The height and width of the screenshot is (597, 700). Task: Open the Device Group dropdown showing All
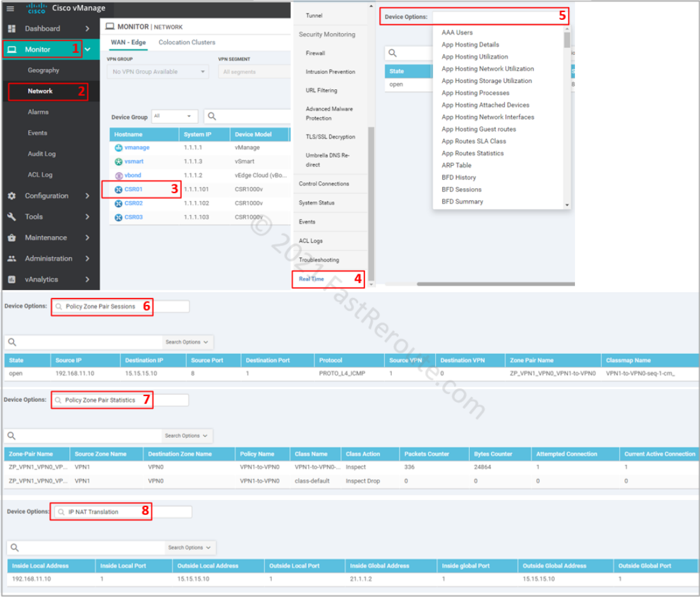(x=174, y=116)
